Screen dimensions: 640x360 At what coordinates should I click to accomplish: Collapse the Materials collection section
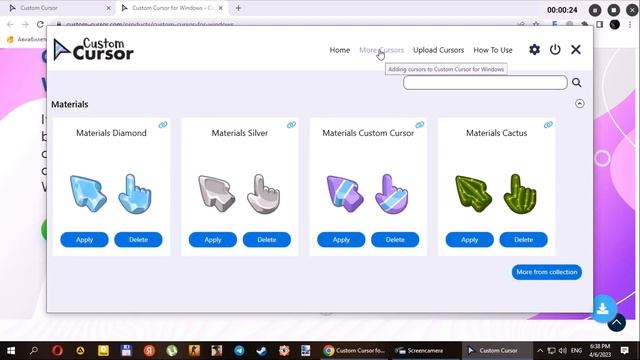click(x=580, y=104)
